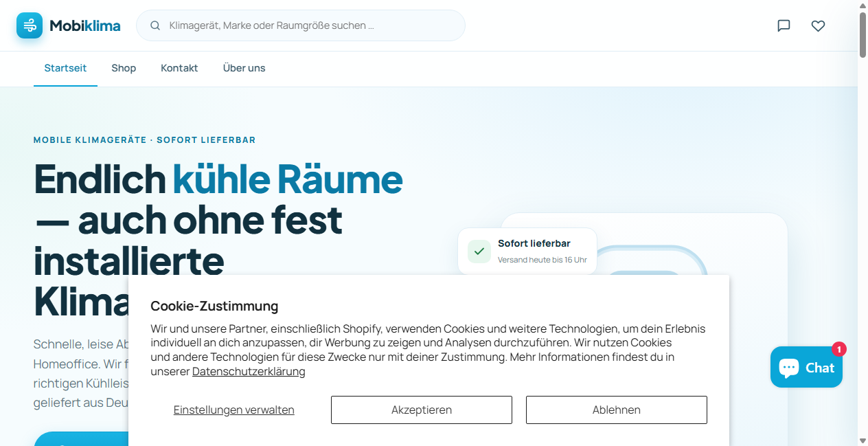Click the Mobiklima brand name

[x=85, y=26]
